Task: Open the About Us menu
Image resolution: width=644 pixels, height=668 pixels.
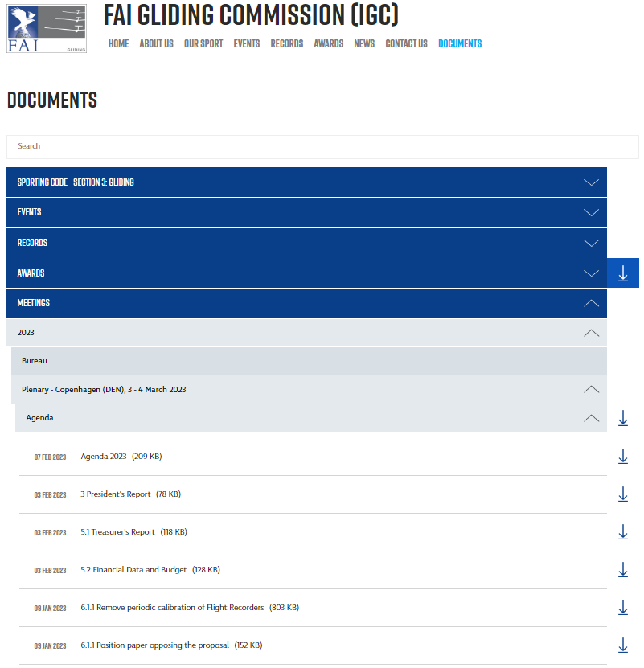Action: pos(157,43)
